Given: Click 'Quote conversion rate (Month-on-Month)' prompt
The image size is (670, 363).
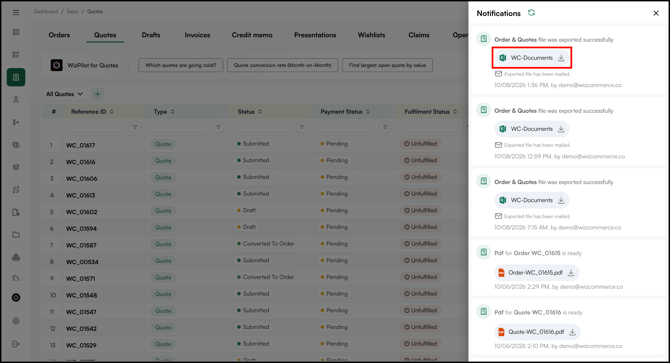Looking at the screenshot, I should pyautogui.click(x=282, y=65).
